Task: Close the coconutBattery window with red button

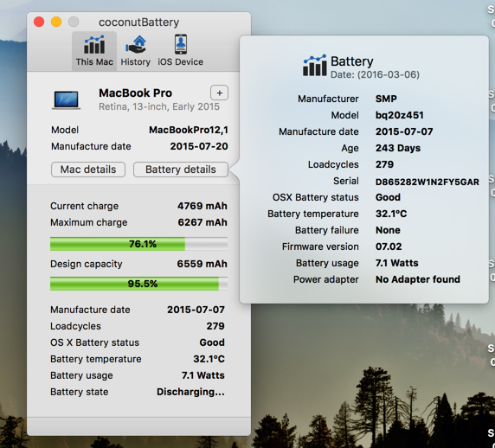Action: (39, 22)
